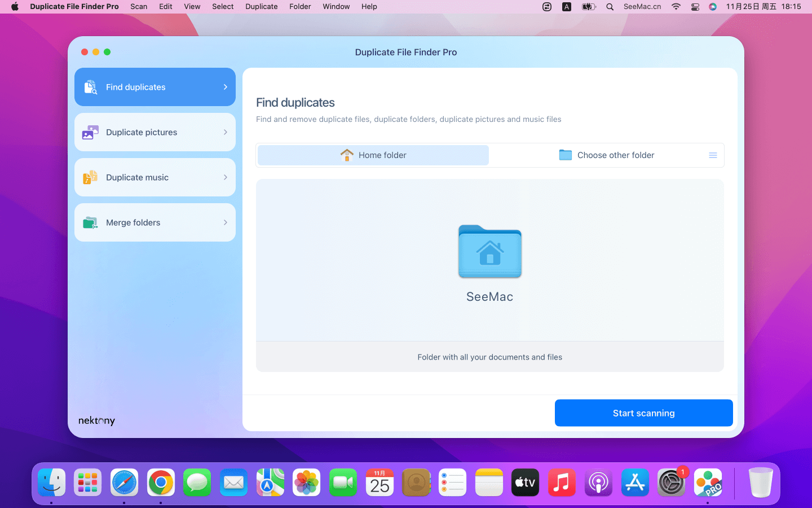Open Apple TV from the Dock
Viewport: 812px width, 508px height.
526,483
